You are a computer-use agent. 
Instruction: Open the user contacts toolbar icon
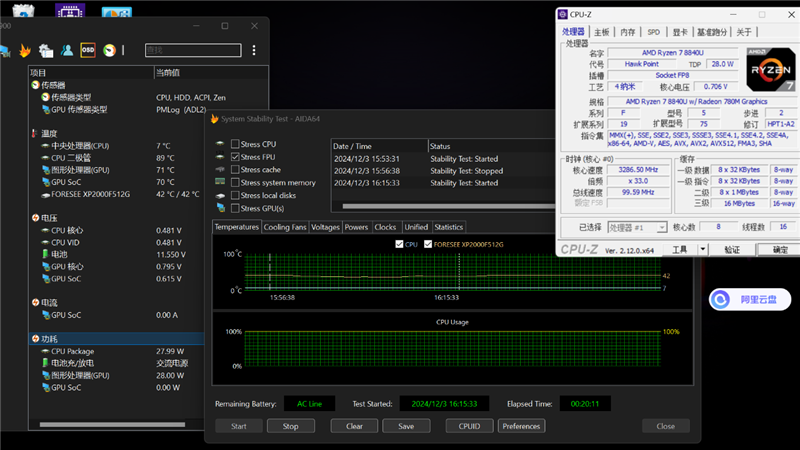67,50
